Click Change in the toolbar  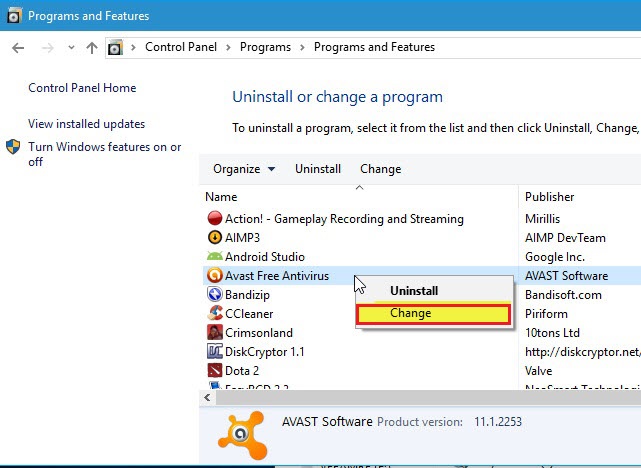pos(380,169)
